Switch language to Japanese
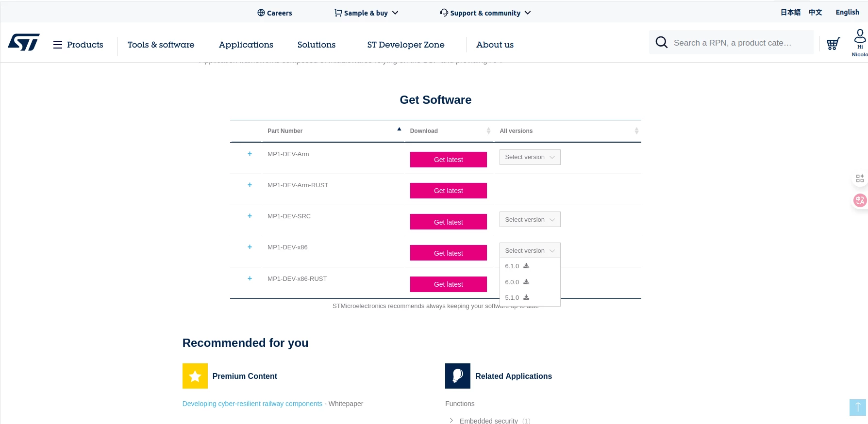 [790, 12]
